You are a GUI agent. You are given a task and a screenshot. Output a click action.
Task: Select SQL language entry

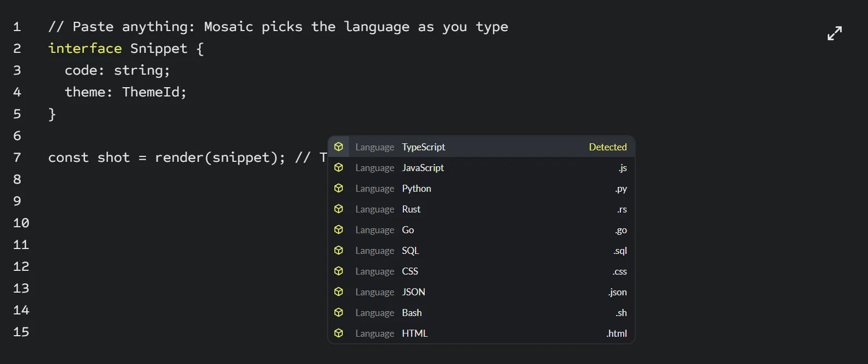point(481,251)
